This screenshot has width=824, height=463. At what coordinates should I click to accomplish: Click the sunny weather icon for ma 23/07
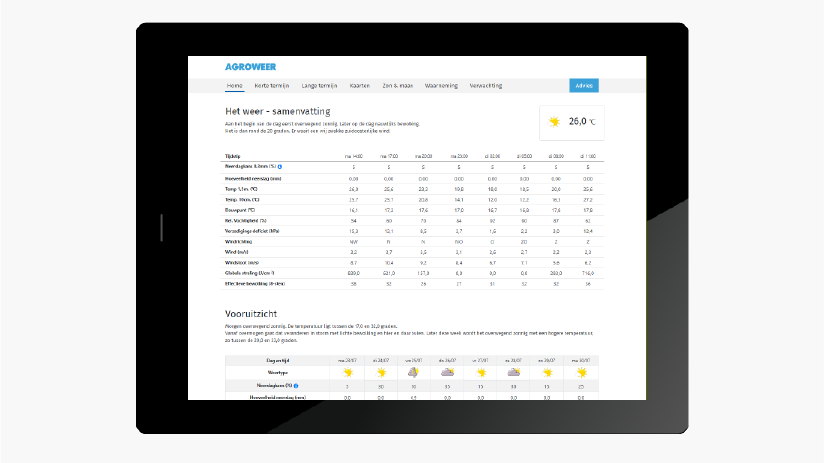pyautogui.click(x=348, y=372)
